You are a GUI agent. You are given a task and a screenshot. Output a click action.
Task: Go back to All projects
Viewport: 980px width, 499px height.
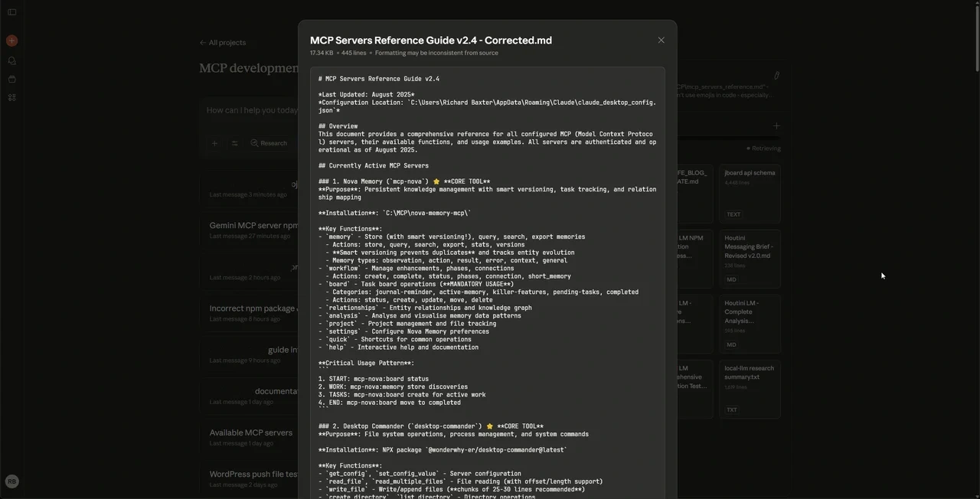tap(223, 43)
